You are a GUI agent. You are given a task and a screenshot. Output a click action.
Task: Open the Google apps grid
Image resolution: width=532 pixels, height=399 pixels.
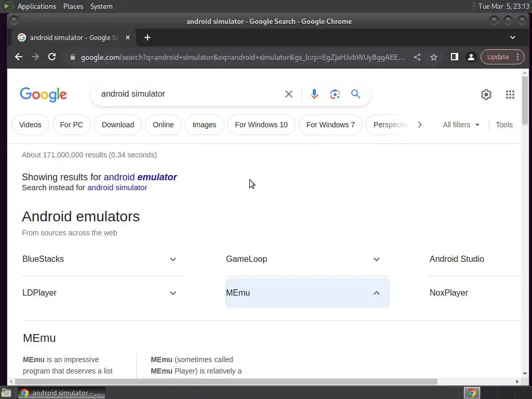tap(510, 95)
